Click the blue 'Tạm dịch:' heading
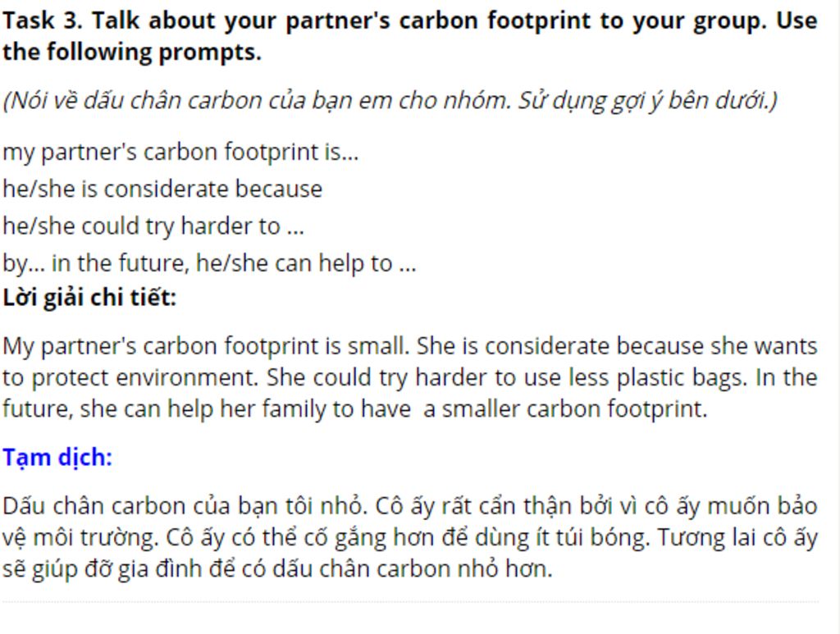 coord(57,457)
